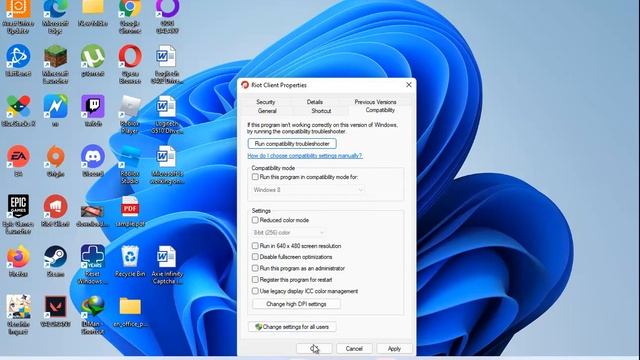Enable Run this program in compatibility mode
Viewport: 640px width, 360px height.
[255, 177]
